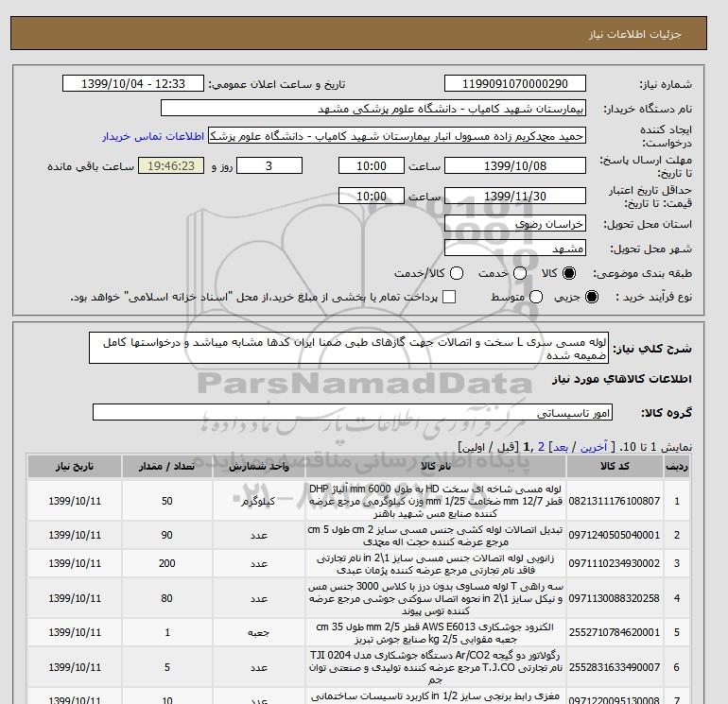
Task: Open page 2 of the items list
Action: (x=541, y=447)
